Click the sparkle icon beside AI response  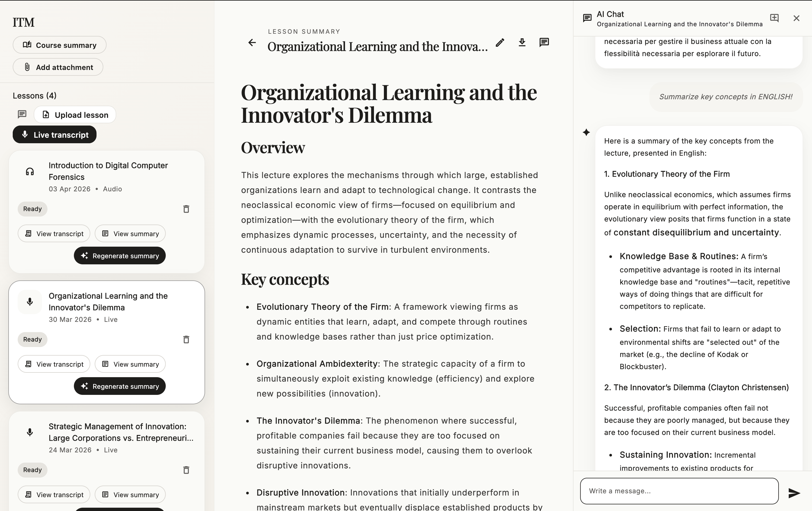586,132
